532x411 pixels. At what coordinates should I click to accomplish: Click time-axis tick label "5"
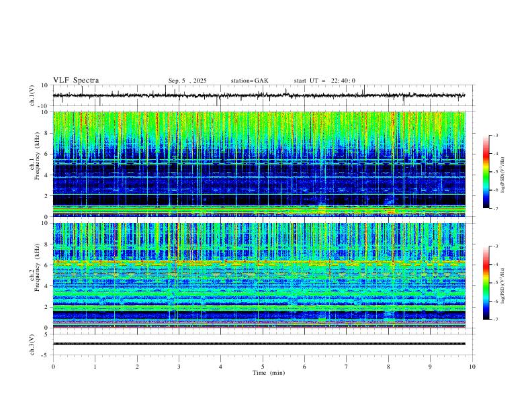pyautogui.click(x=263, y=367)
